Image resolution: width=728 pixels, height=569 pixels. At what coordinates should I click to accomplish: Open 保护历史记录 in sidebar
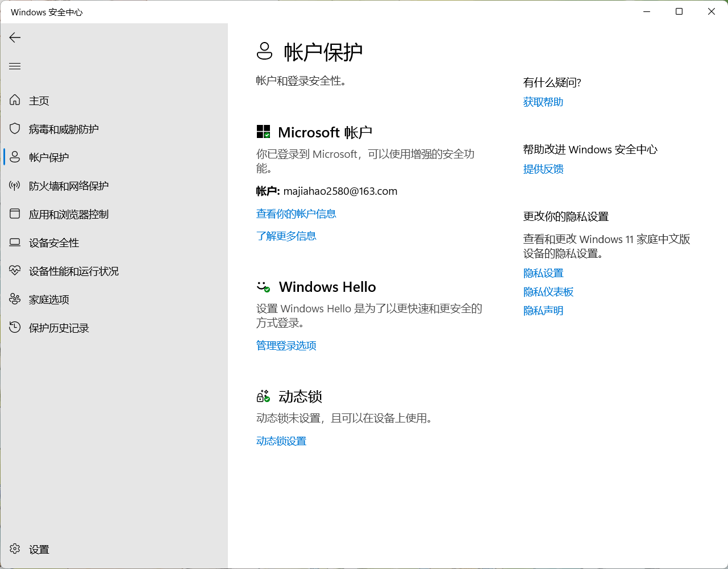coord(114,328)
